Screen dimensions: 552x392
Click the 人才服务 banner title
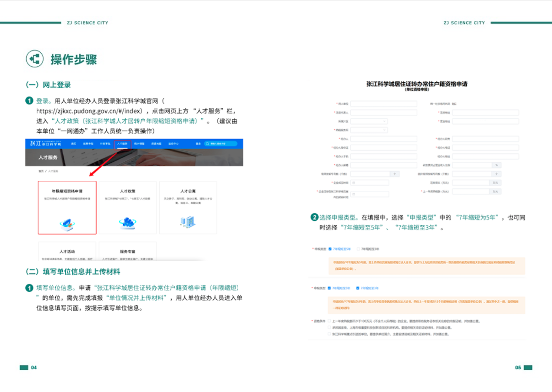pyautogui.click(x=48, y=157)
